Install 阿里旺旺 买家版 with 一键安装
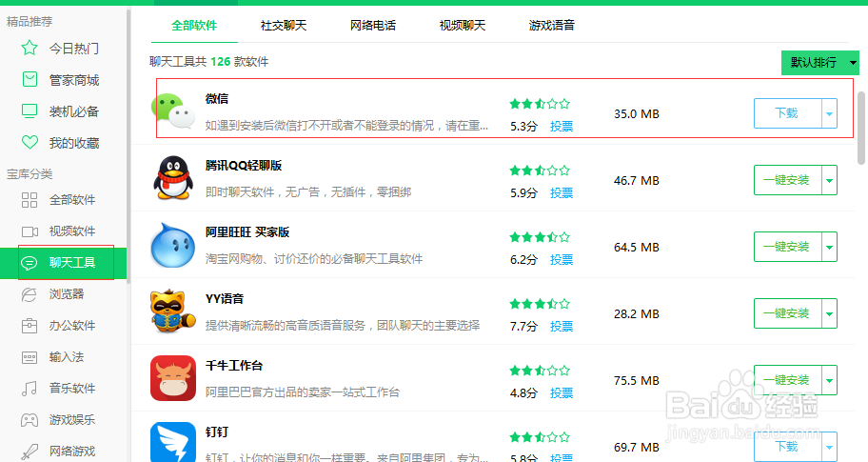This screenshot has width=868, height=462. tap(788, 247)
